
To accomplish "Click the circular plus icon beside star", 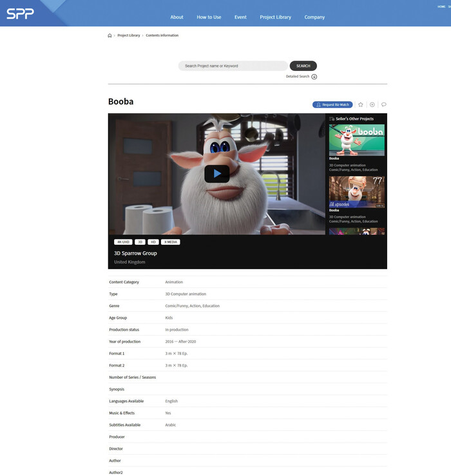I will [372, 104].
